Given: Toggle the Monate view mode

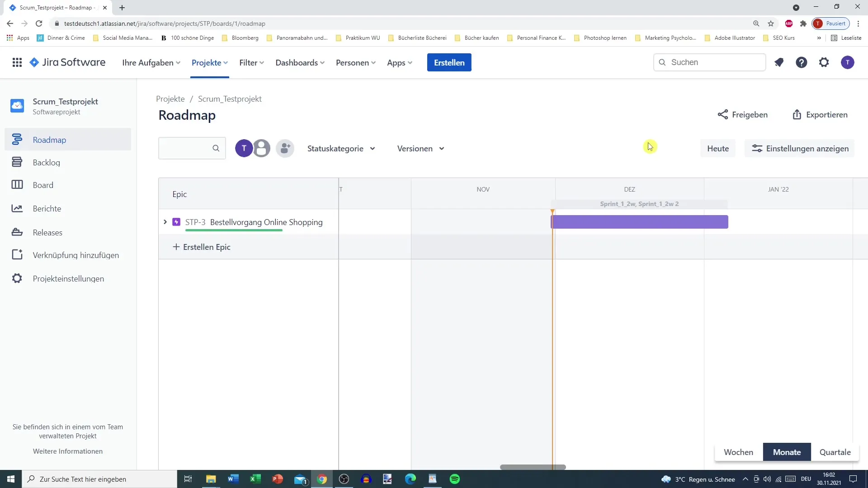Looking at the screenshot, I should coord(786,452).
